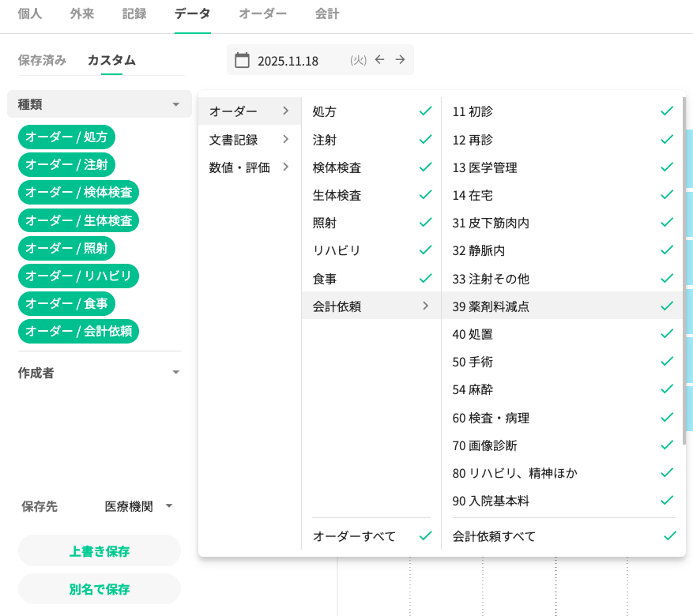
Task: Open the 保存先 医療機関 dropdown
Action: [x=138, y=506]
